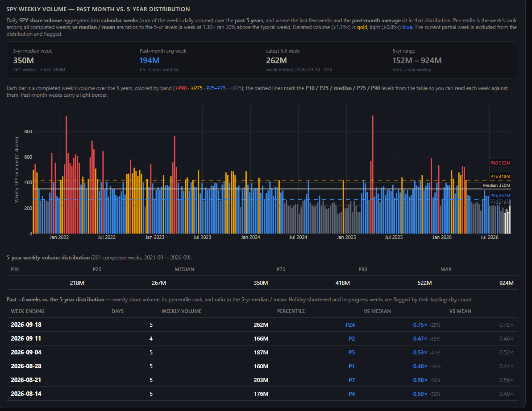This screenshot has height=411, width=532.
Task: Click the tallest red bar near Jan 2022
Action: point(66,174)
